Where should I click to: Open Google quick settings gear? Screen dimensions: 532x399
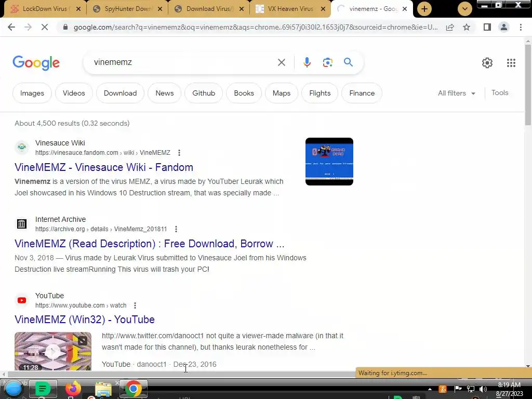click(x=487, y=63)
